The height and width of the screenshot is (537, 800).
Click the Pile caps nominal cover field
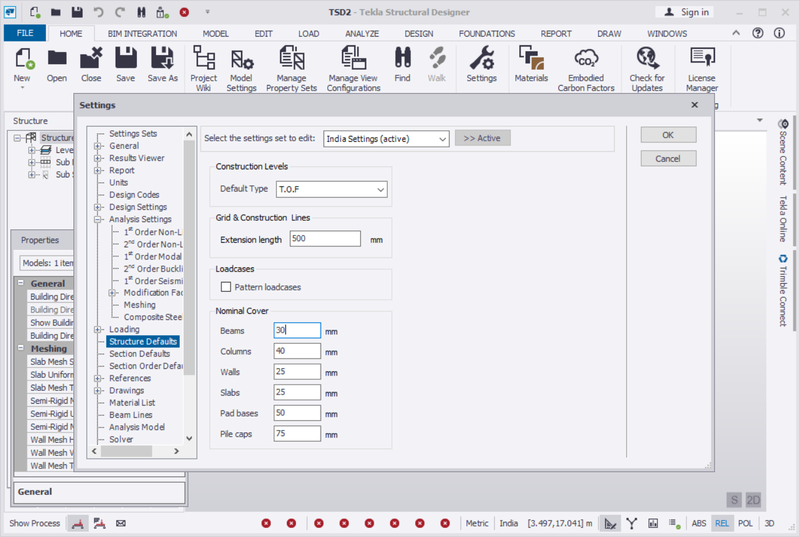click(297, 433)
